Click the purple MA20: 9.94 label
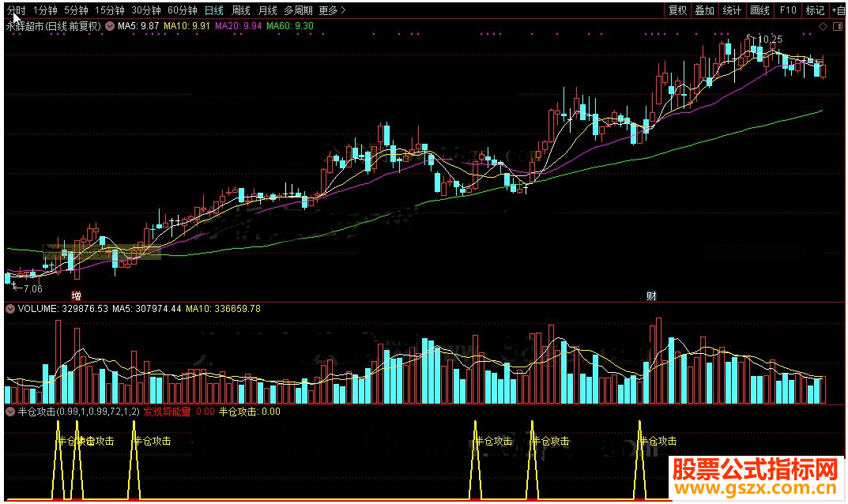 (239, 26)
